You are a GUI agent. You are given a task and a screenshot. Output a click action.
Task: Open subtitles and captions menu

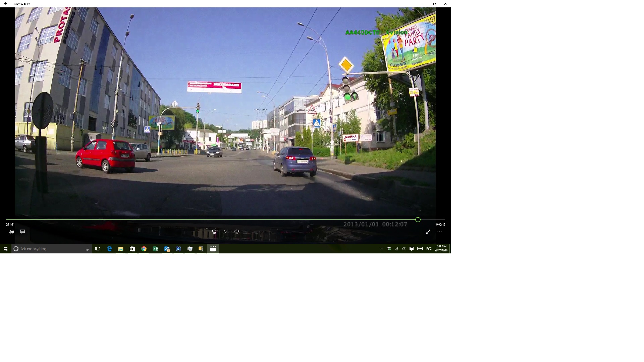[x=22, y=232]
